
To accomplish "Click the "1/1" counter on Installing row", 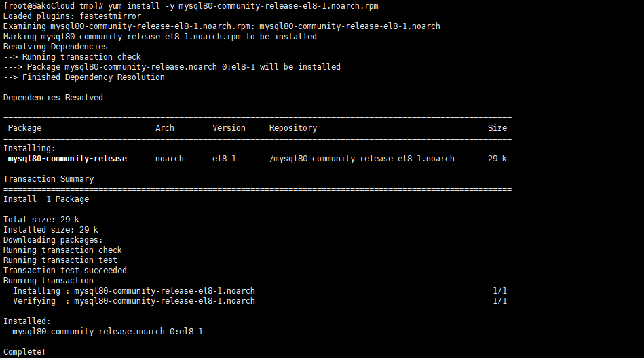I will pos(500,291).
